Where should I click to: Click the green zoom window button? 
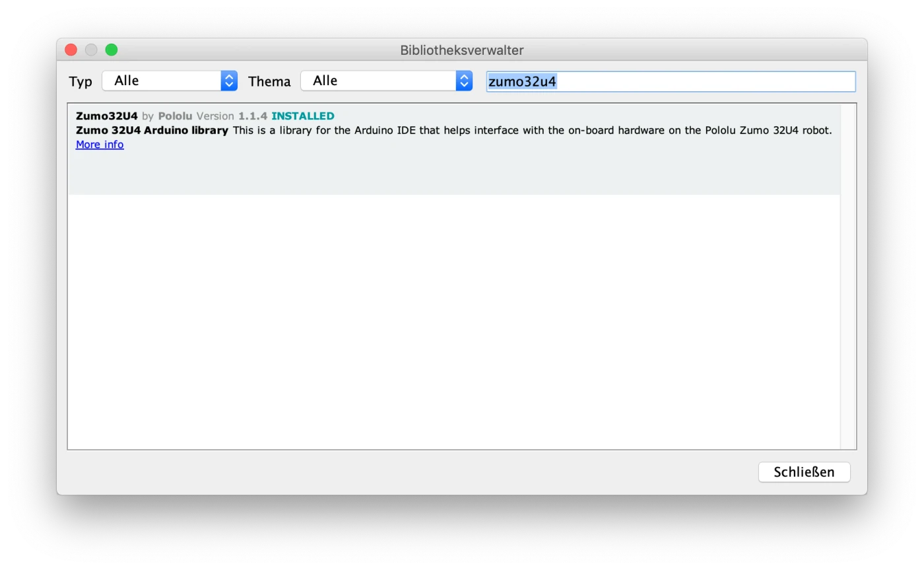pyautogui.click(x=112, y=50)
